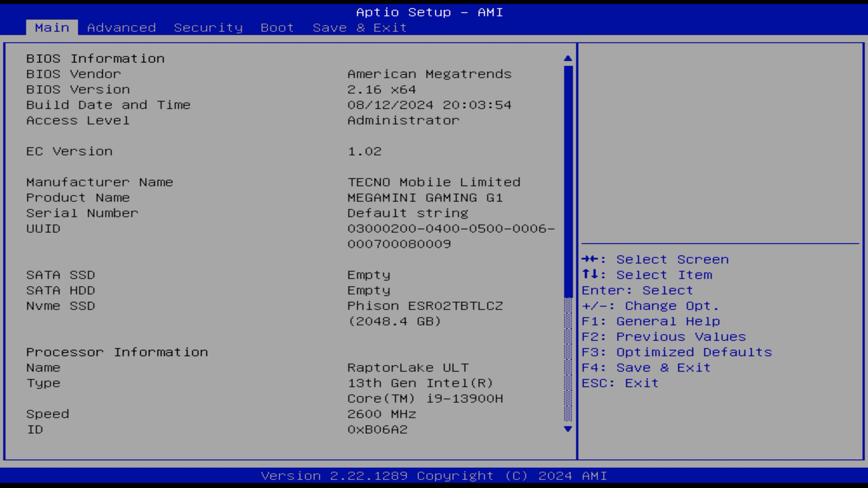Select the Access Level Administrator value
The height and width of the screenshot is (488, 868).
pyautogui.click(x=403, y=121)
